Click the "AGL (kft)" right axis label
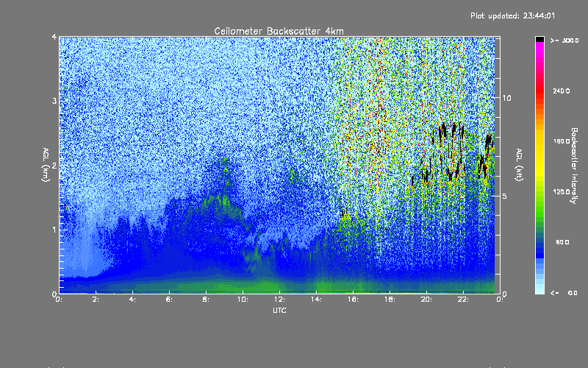 pos(519,165)
